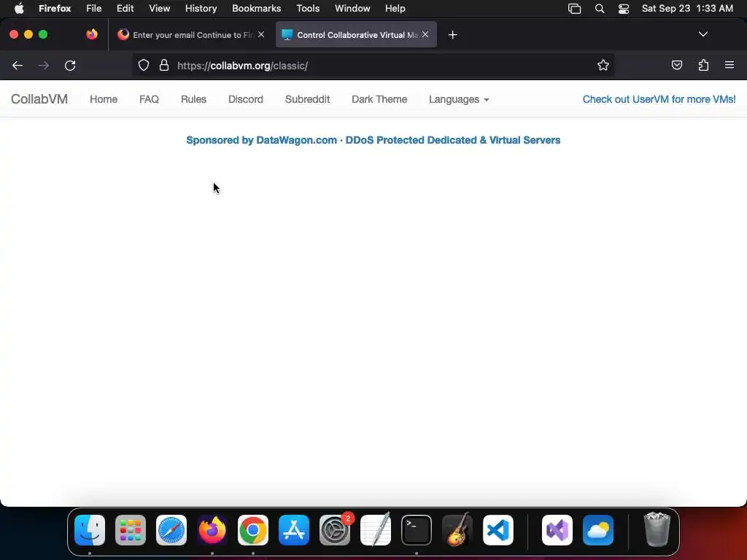
Task: Go back with the browser back arrow
Action: (x=18, y=66)
